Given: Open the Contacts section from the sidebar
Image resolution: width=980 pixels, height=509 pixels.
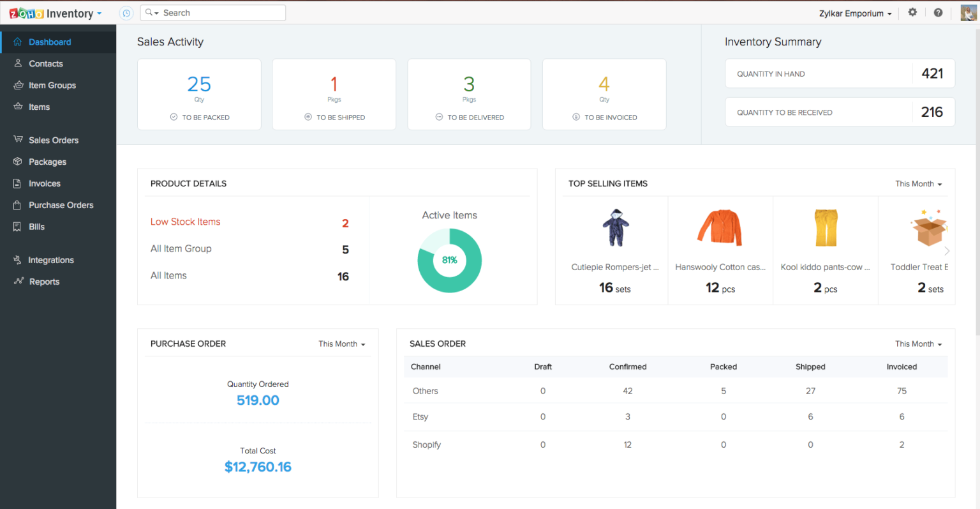Looking at the screenshot, I should [45, 63].
